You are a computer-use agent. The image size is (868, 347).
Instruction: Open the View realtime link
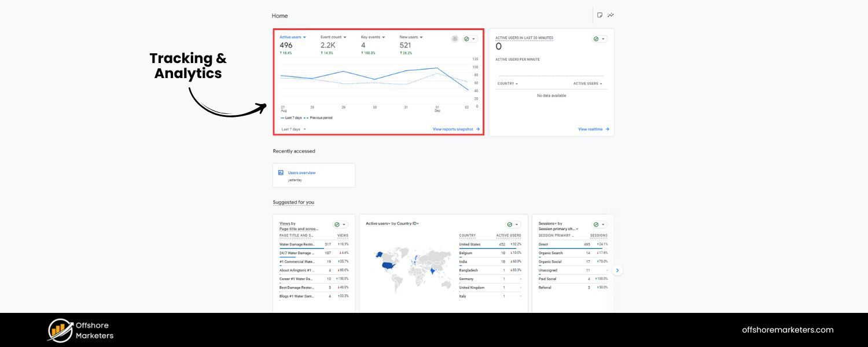[591, 129]
